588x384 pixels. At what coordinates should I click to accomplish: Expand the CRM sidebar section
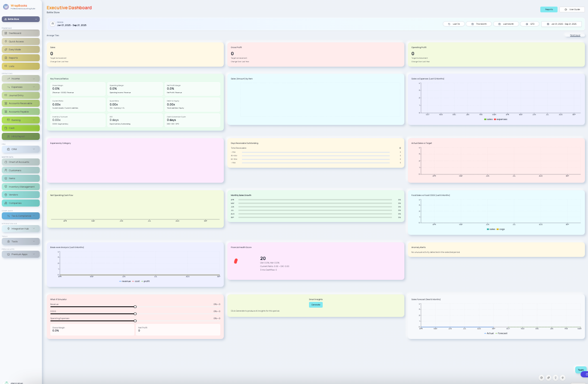pyautogui.click(x=21, y=149)
